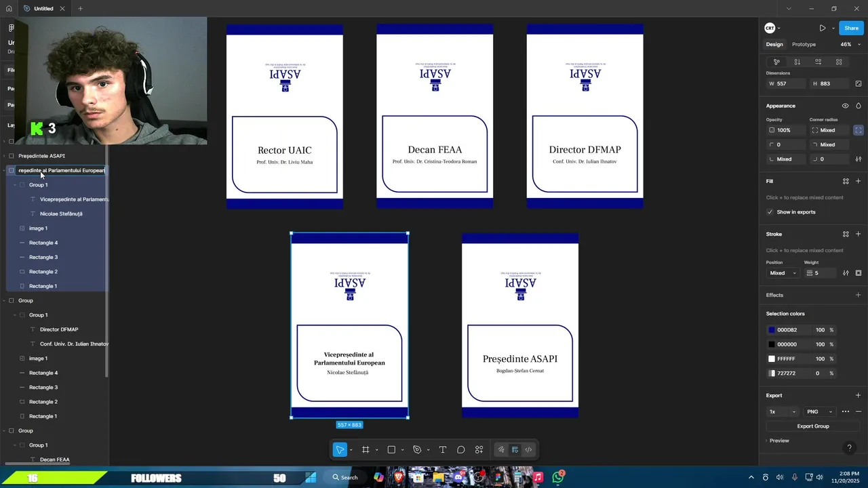The image size is (868, 488).
Task: Open stroke position Mixed dropdown
Action: 782,273
